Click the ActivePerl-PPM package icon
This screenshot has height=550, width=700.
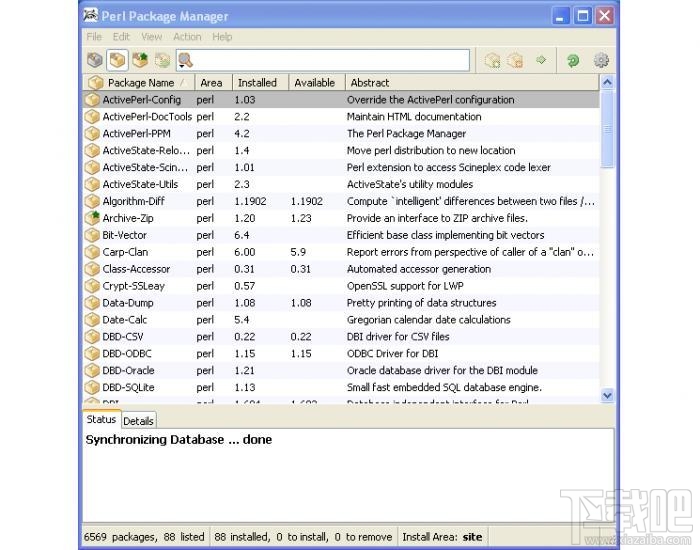(92, 133)
